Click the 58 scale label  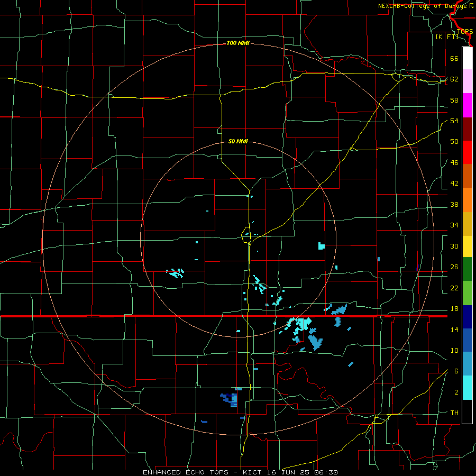pyautogui.click(x=454, y=100)
